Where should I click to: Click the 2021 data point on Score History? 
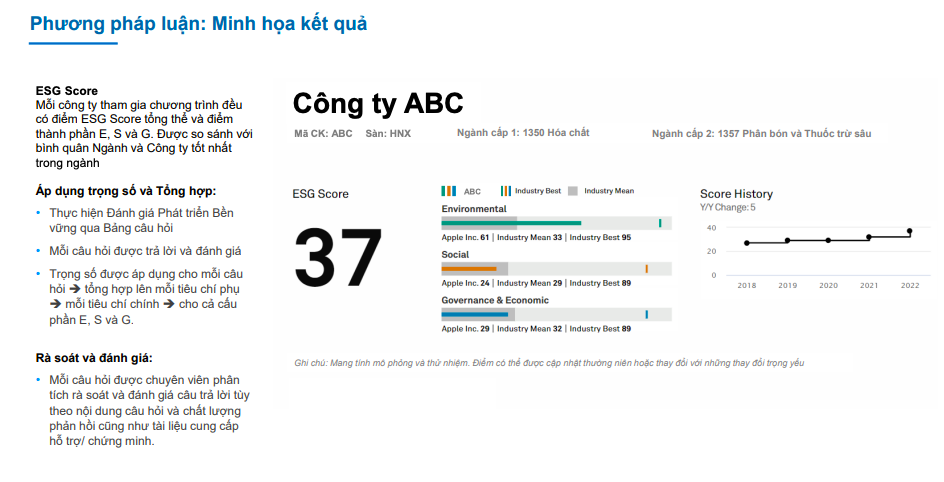tap(869, 237)
